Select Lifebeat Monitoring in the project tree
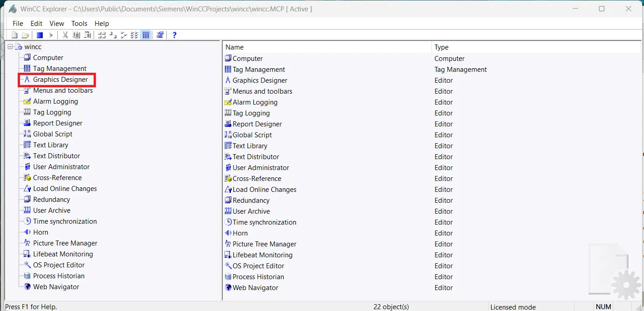644x311 pixels. 63,254
